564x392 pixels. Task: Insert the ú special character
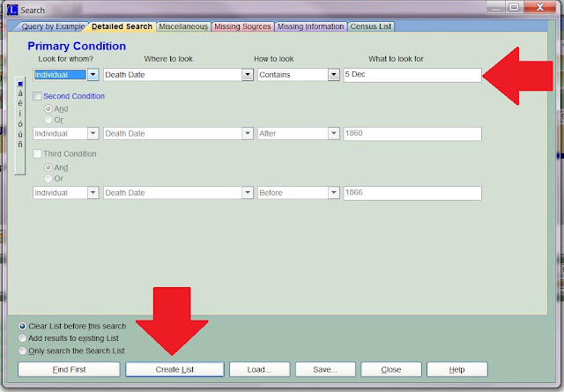coord(20,134)
